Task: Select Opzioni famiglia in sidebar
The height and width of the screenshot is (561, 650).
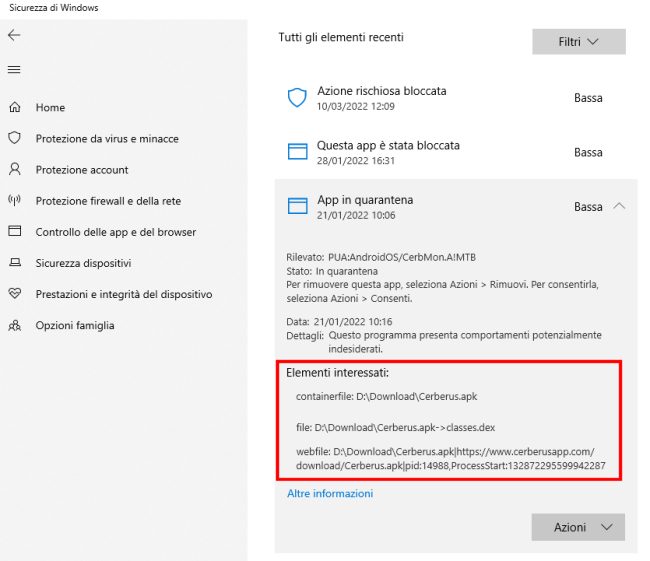Action: pyautogui.click(x=75, y=326)
